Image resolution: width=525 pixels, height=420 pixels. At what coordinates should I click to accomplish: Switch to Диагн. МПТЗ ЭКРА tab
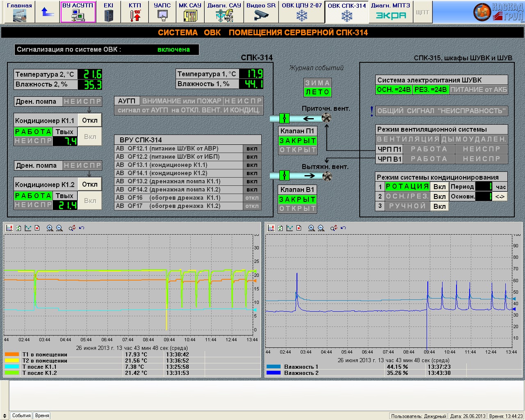pos(390,12)
